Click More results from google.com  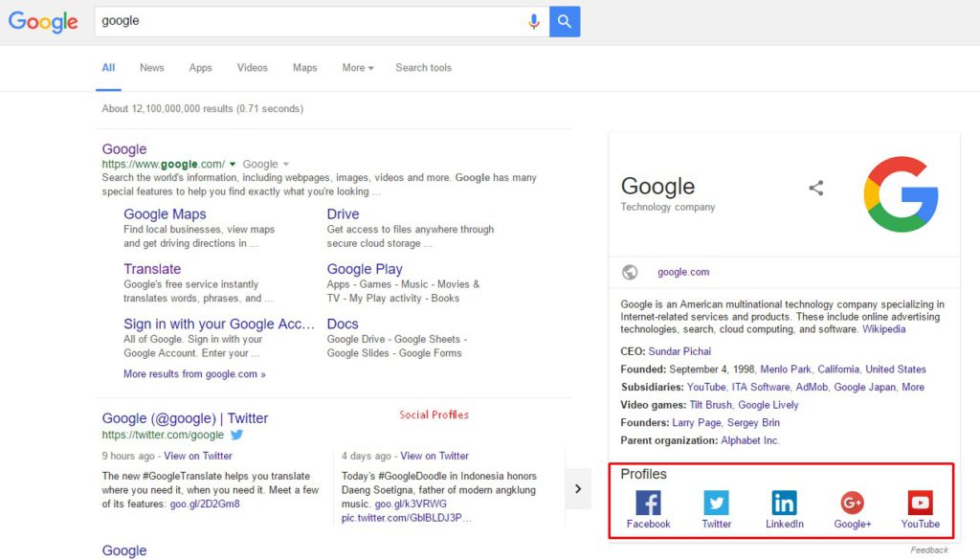coord(194,373)
